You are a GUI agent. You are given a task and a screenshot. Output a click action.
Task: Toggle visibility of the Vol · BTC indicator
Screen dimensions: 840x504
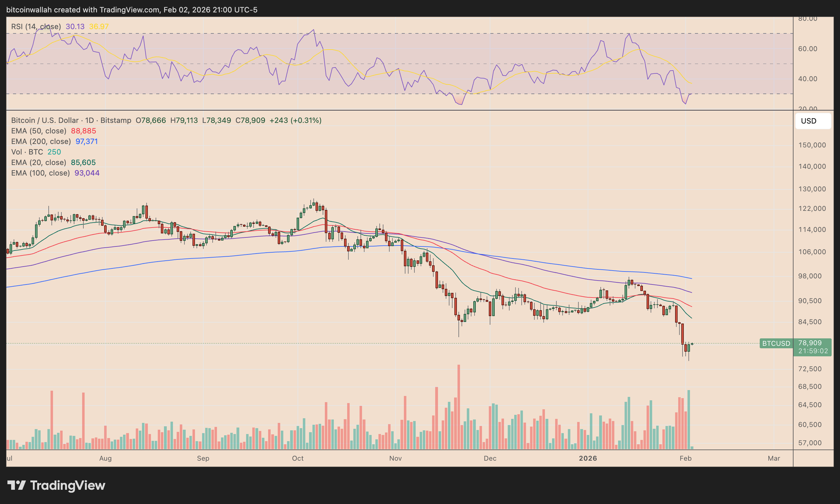pyautogui.click(x=27, y=152)
